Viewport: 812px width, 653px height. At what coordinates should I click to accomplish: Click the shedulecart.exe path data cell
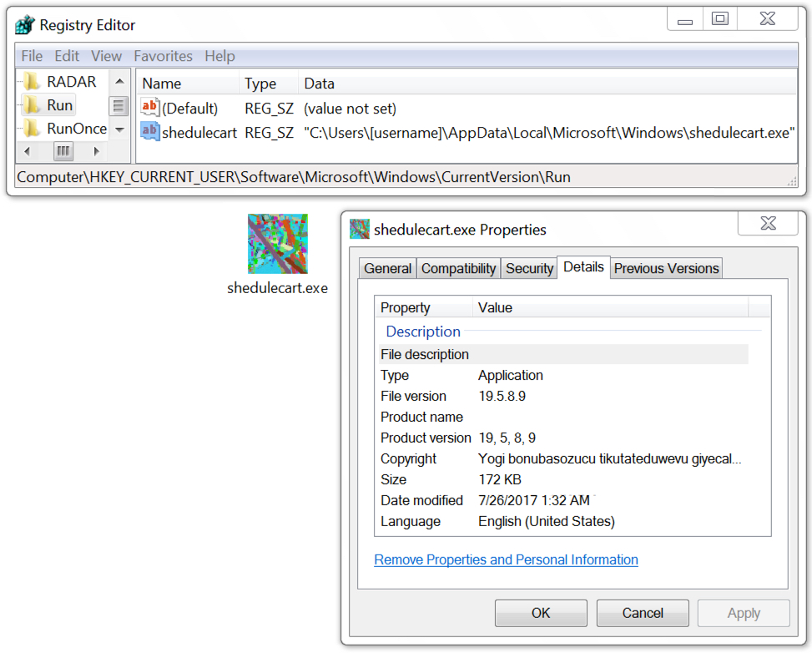pyautogui.click(x=549, y=133)
